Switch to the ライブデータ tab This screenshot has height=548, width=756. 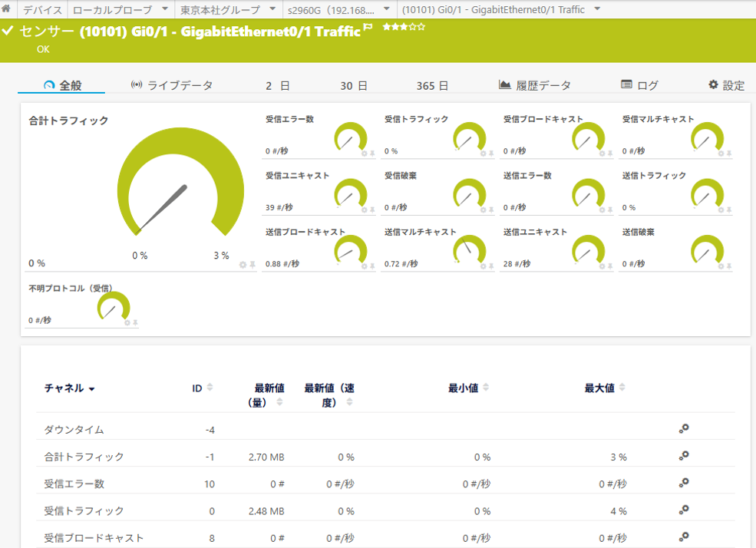click(x=172, y=85)
